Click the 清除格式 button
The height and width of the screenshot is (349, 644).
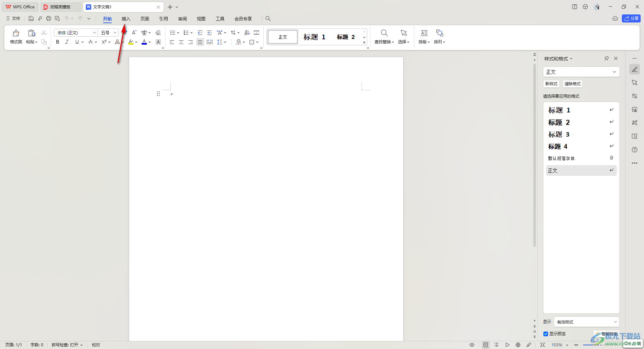pos(572,84)
